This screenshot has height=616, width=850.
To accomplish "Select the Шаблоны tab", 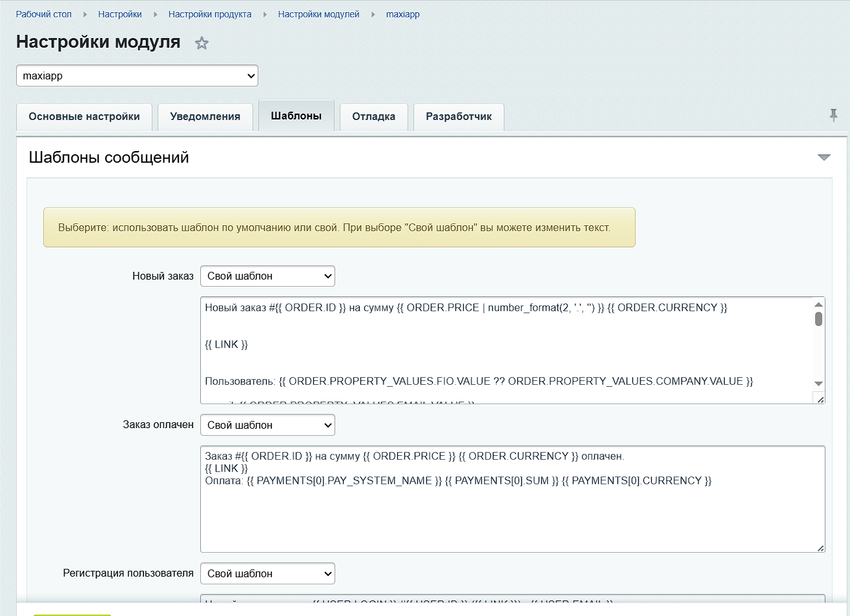I will 296,116.
